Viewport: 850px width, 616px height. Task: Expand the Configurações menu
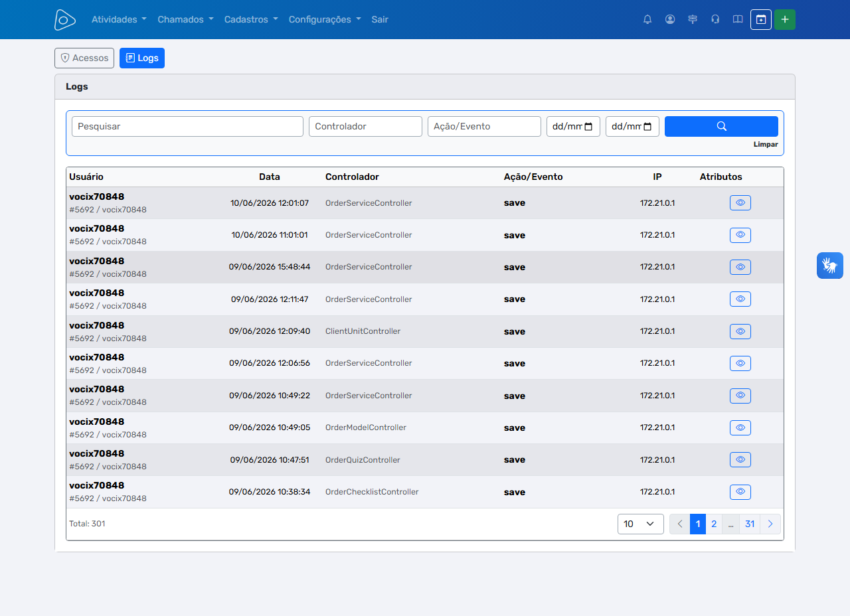click(x=325, y=20)
